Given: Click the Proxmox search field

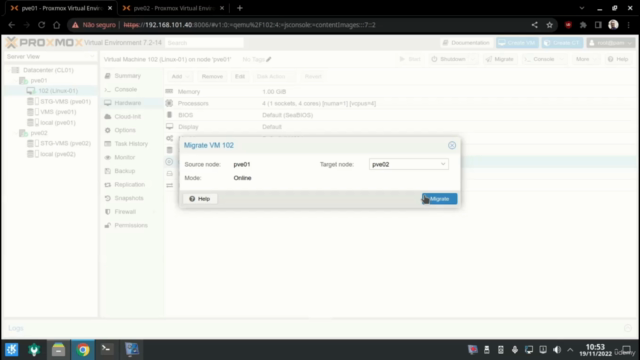Looking at the screenshot, I should click(x=204, y=42).
